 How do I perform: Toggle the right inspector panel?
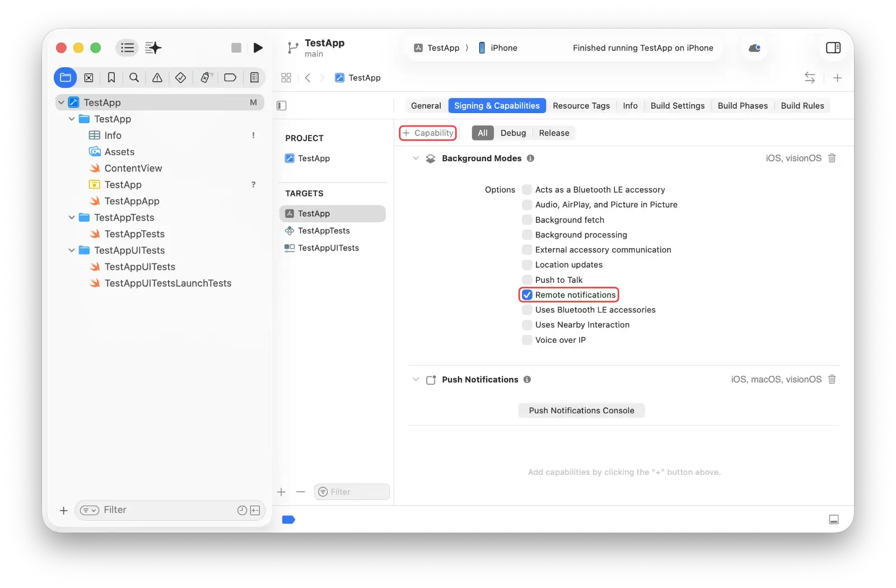point(833,48)
